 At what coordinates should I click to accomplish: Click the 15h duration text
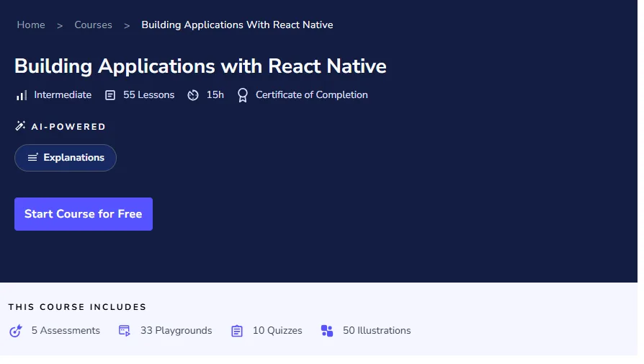click(215, 95)
